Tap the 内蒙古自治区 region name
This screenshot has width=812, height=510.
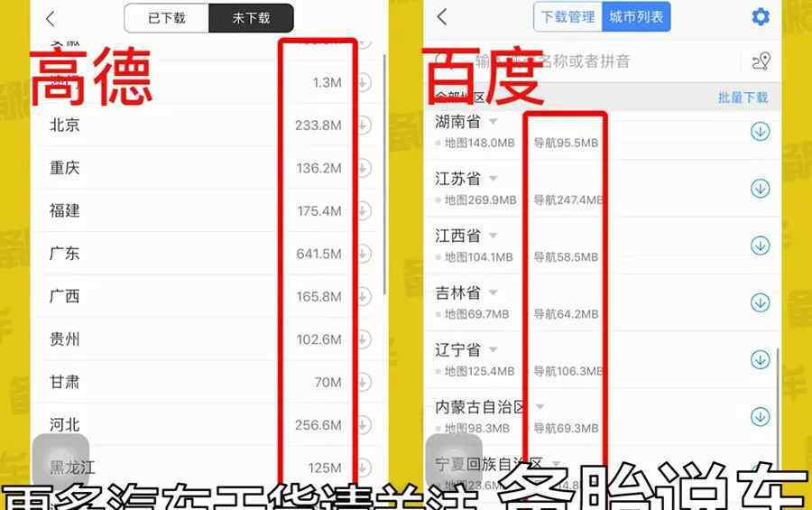click(x=481, y=407)
